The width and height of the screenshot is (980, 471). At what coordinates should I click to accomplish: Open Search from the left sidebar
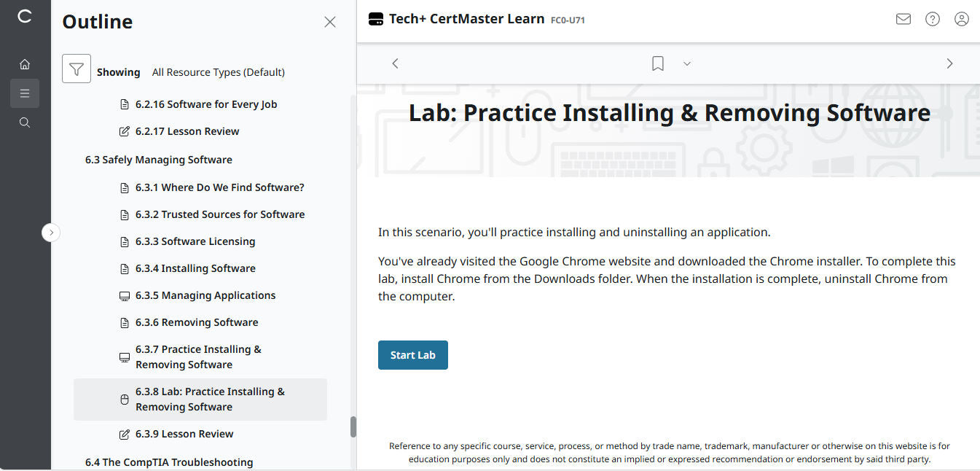tap(24, 122)
